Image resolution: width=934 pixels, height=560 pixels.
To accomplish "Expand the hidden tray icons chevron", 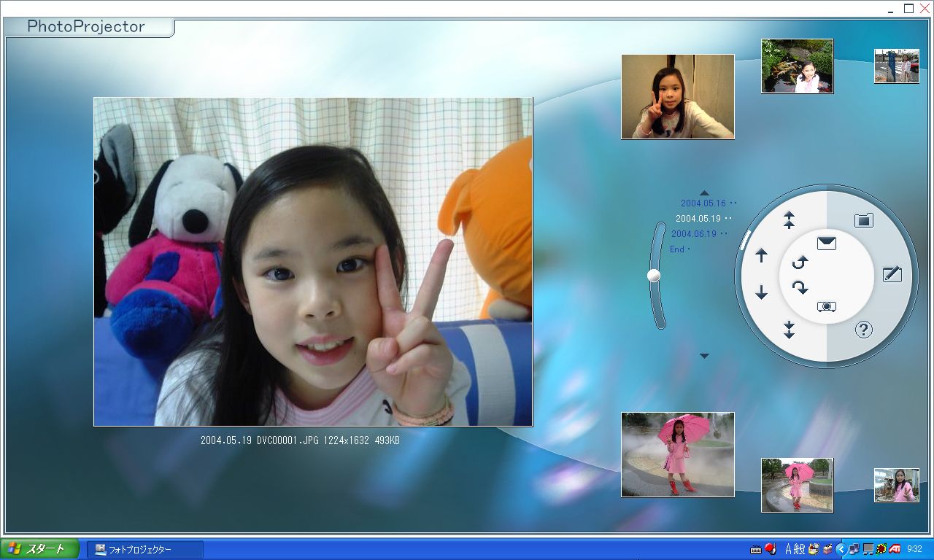I will [840, 549].
